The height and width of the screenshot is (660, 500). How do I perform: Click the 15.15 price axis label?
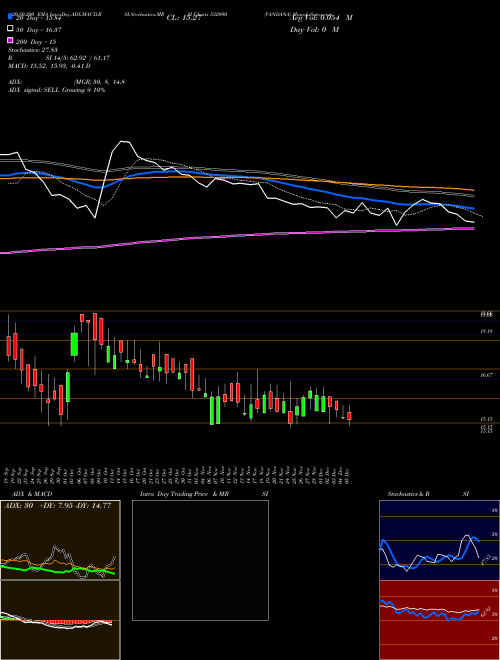(x=486, y=419)
